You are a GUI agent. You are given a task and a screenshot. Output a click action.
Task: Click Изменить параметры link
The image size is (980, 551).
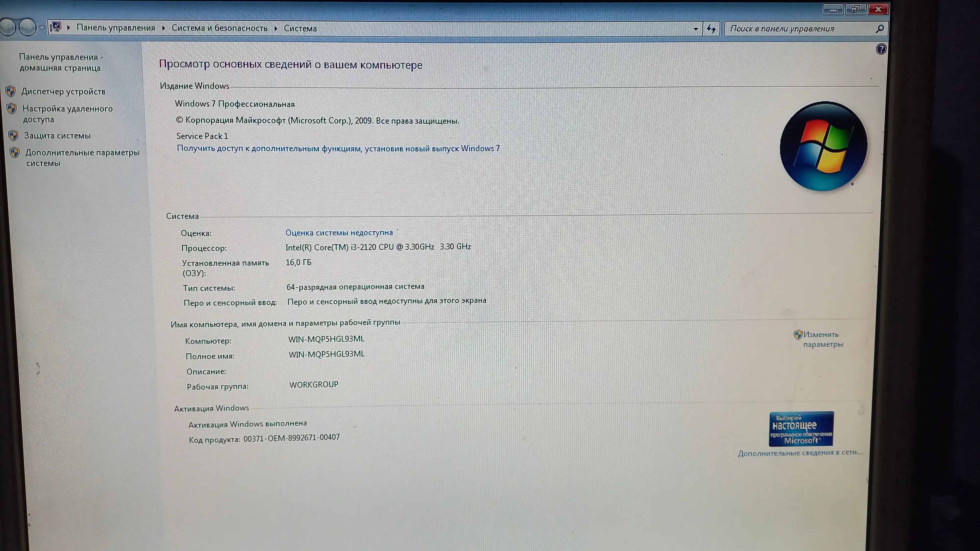[823, 339]
